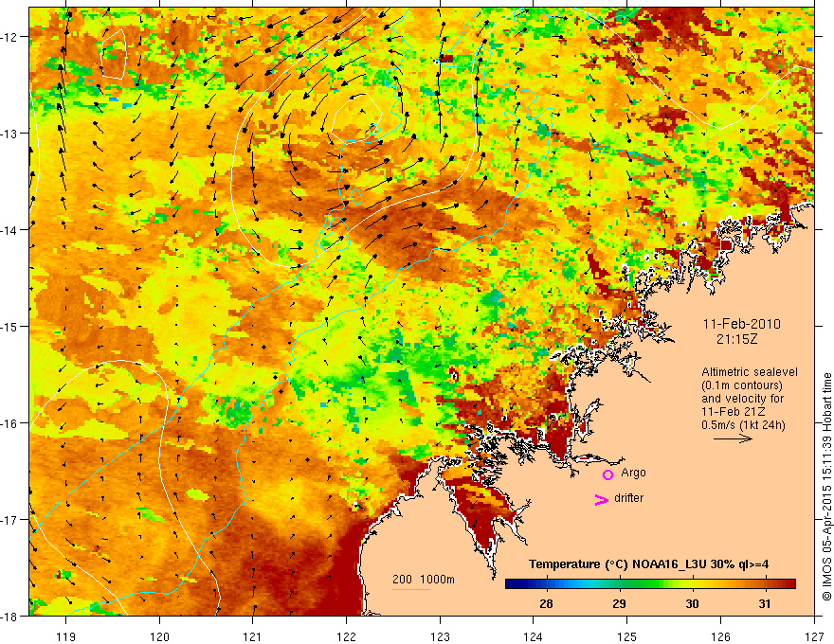Click latitude axis label -12
This screenshot has height=644, width=834.
[x=10, y=37]
